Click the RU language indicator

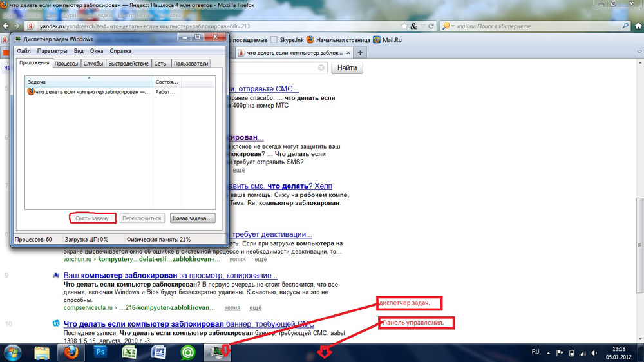(x=535, y=352)
